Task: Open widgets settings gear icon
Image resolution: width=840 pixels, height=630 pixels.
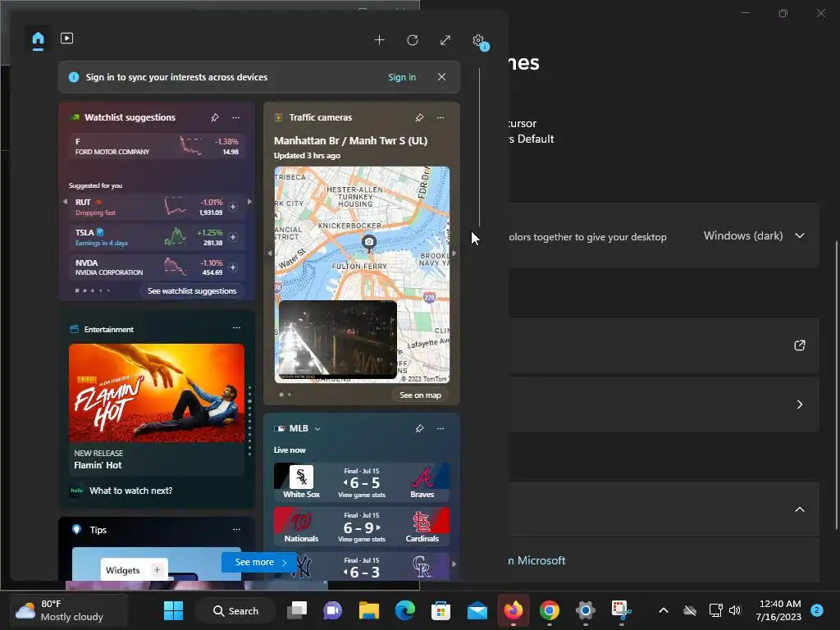Action: 478,40
